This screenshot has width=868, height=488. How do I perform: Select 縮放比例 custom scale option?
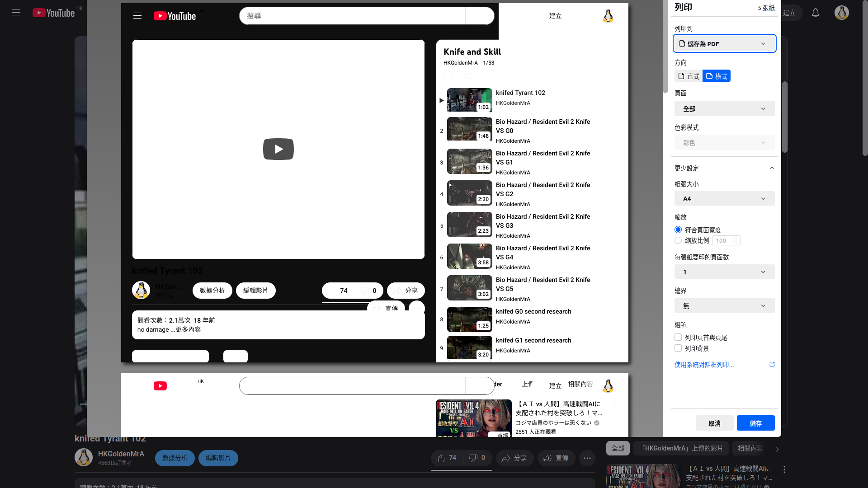(x=678, y=241)
